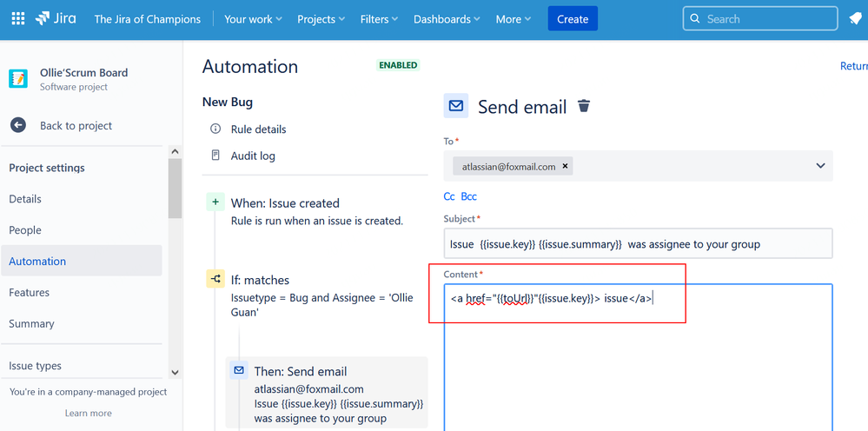Click the Audit log document icon
This screenshot has height=431, width=868.
click(x=215, y=156)
